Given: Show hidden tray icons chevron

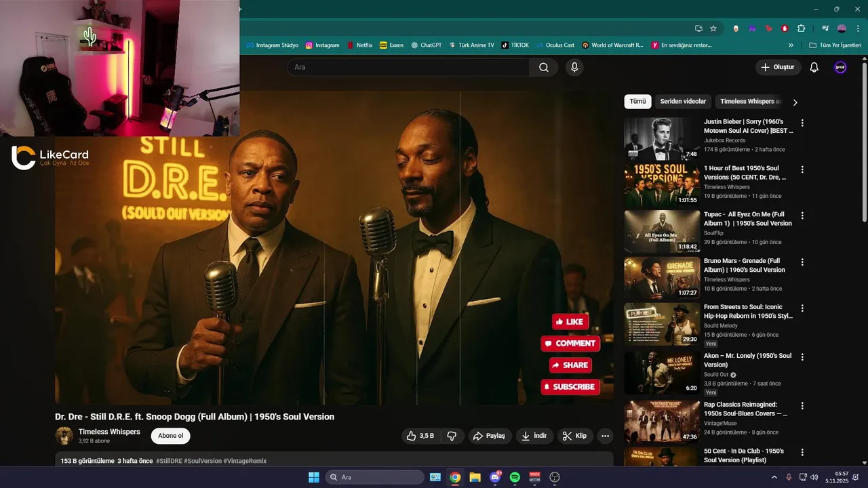Looking at the screenshot, I should click(x=774, y=477).
